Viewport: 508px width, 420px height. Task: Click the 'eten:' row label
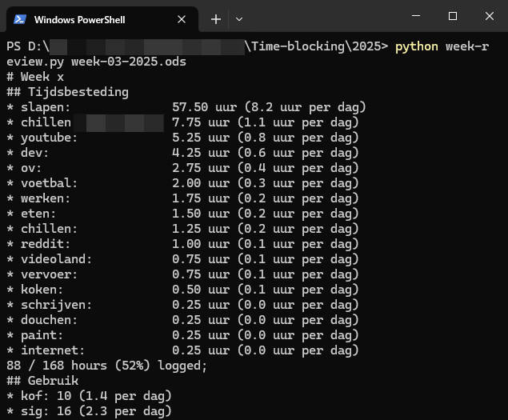point(38,214)
